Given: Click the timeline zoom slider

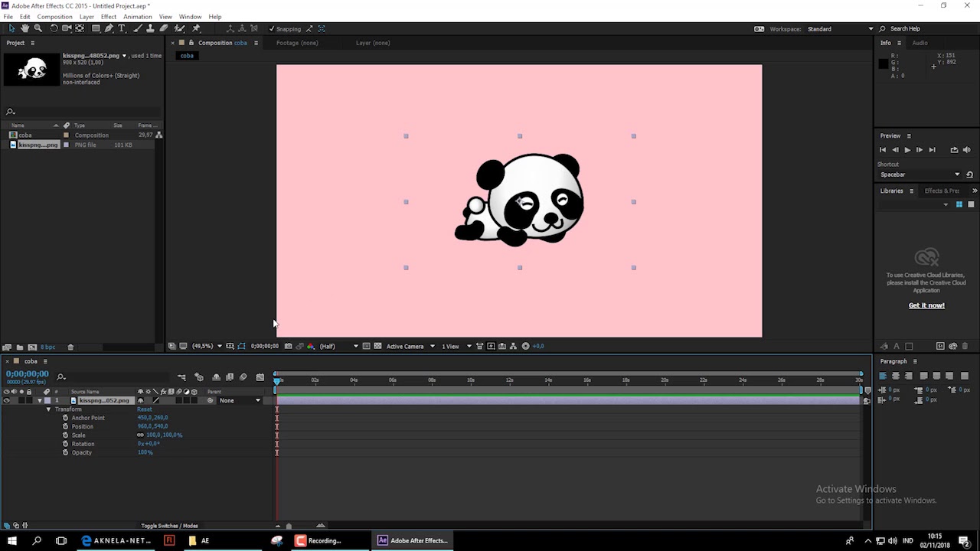Looking at the screenshot, I should pos(289,526).
